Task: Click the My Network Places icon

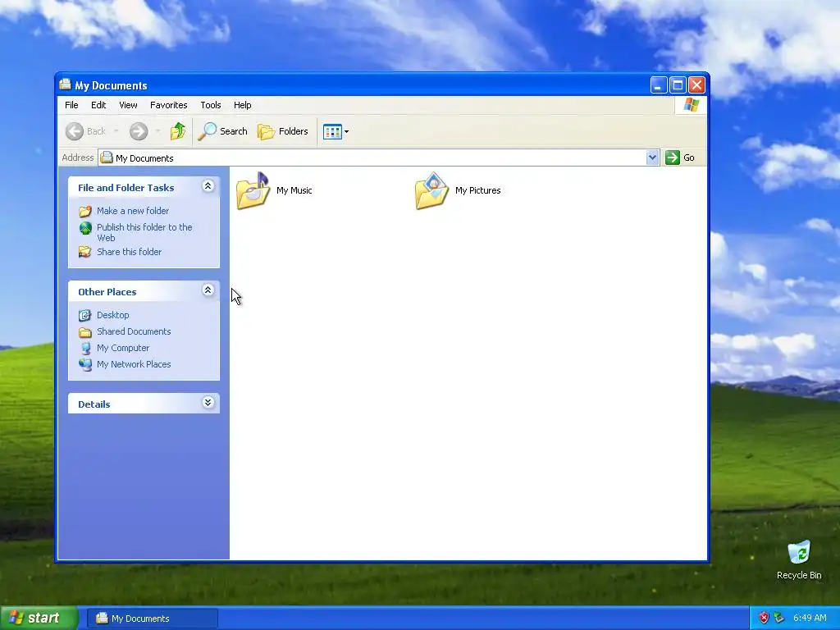Action: point(85,365)
